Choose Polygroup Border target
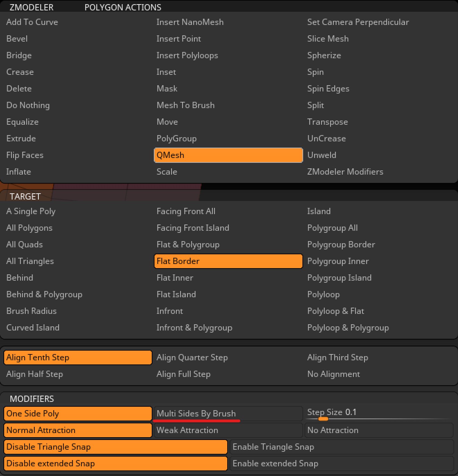 click(x=341, y=244)
